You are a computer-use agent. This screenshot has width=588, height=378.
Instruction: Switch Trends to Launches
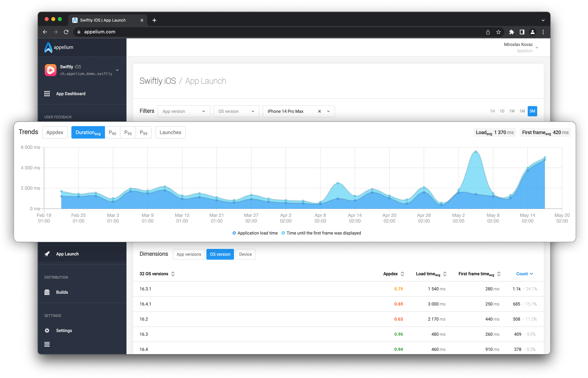pos(170,132)
